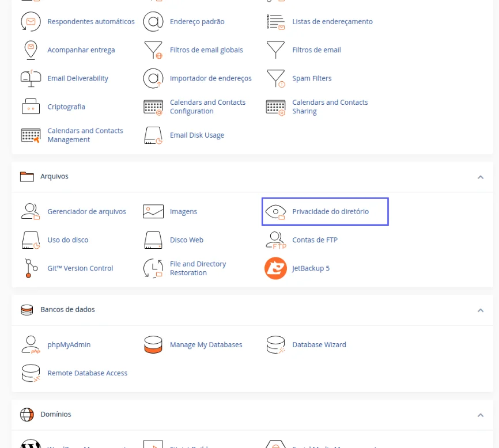Click the Arquivos folder icon

point(27,176)
